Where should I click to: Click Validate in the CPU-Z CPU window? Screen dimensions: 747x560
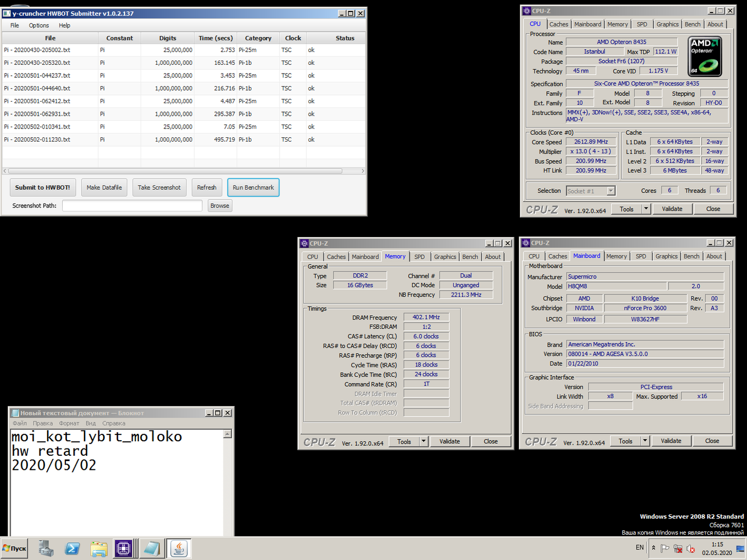pyautogui.click(x=672, y=209)
